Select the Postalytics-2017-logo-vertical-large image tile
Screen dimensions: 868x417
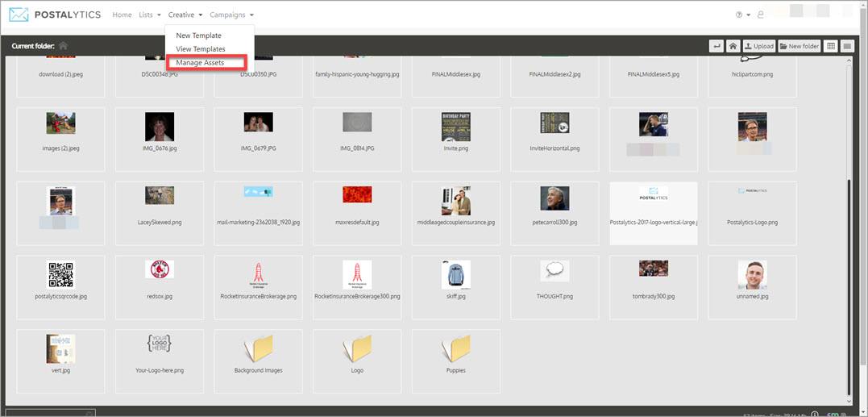click(x=653, y=213)
